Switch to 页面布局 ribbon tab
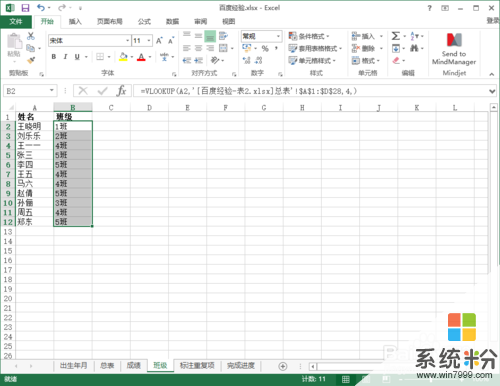This screenshot has height=386, width=500. [x=110, y=22]
